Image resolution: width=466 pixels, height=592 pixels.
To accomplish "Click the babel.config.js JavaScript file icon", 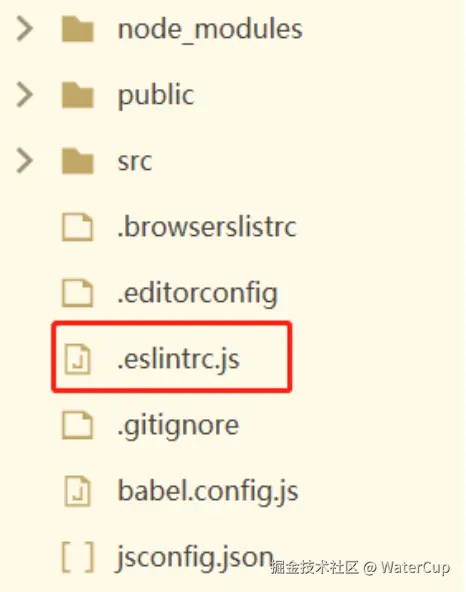I will pyautogui.click(x=77, y=491).
